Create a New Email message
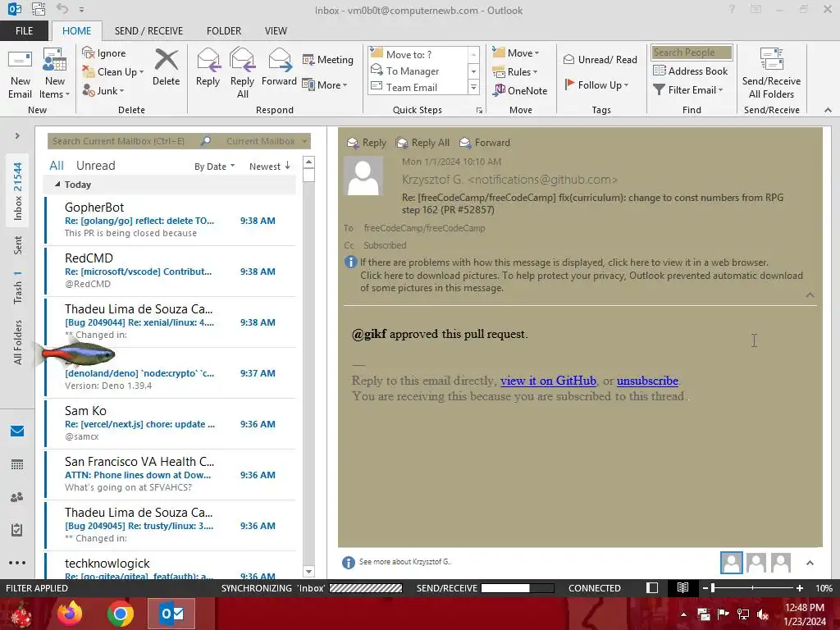The image size is (840, 630). (x=20, y=73)
